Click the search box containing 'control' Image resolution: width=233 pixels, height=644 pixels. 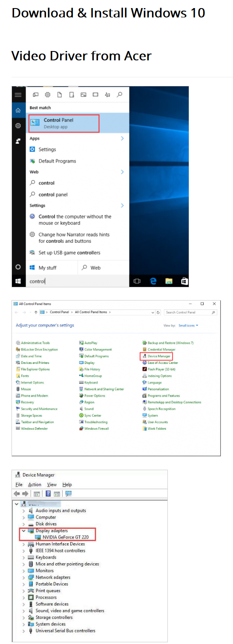tap(78, 281)
